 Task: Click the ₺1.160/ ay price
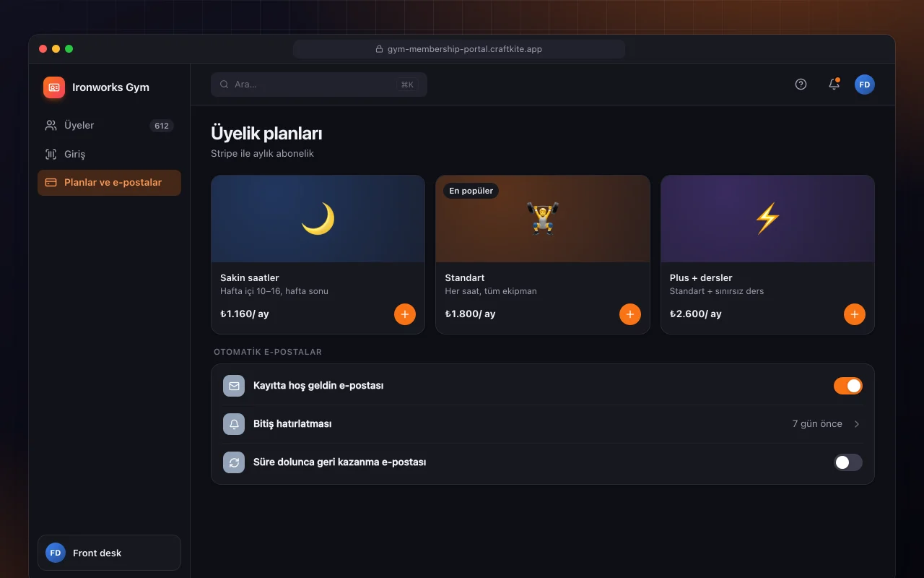[x=245, y=314]
